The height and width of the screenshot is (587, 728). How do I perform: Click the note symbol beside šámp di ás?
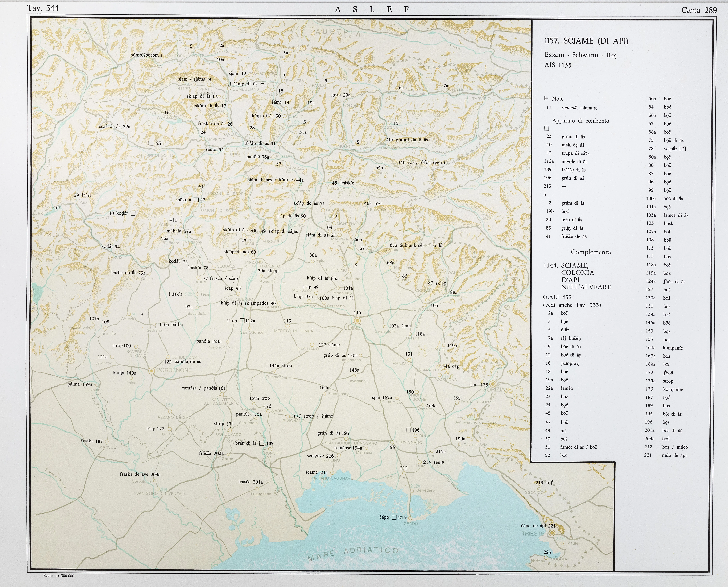[x=262, y=83]
